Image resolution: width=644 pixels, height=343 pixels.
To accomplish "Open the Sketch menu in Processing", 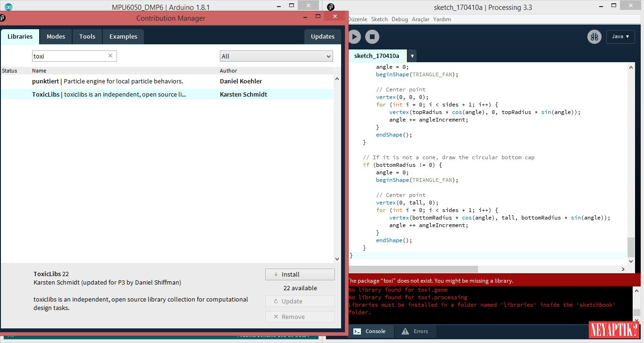I will (379, 19).
